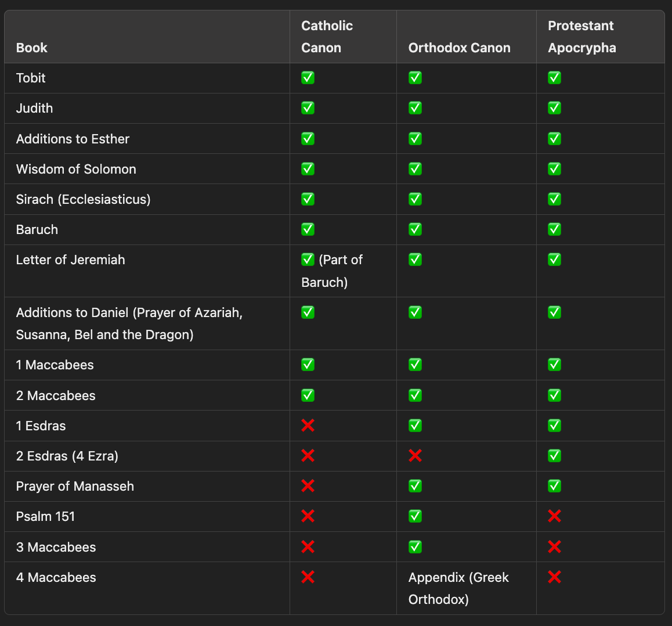Click the Book column header
Image resolution: width=672 pixels, height=626 pixels.
[32, 48]
